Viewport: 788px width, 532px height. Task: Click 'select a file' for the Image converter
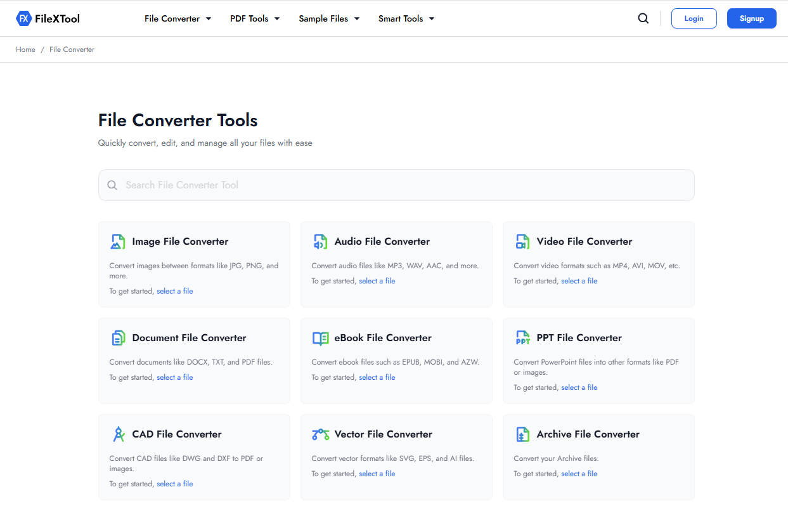tap(174, 290)
